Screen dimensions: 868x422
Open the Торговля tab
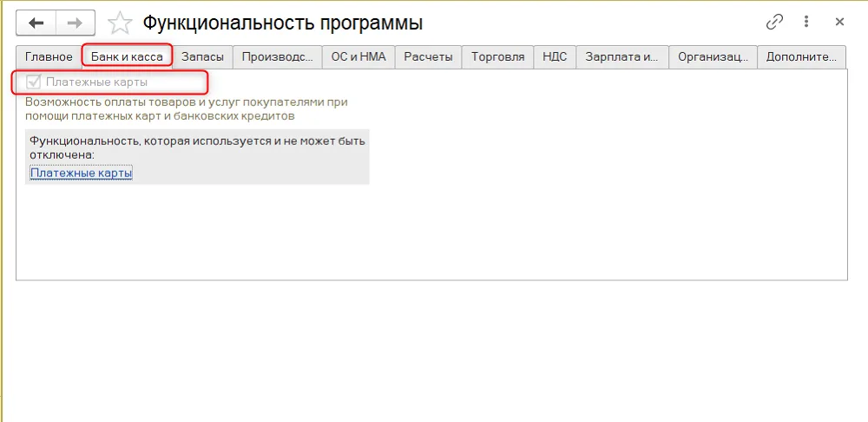point(497,57)
